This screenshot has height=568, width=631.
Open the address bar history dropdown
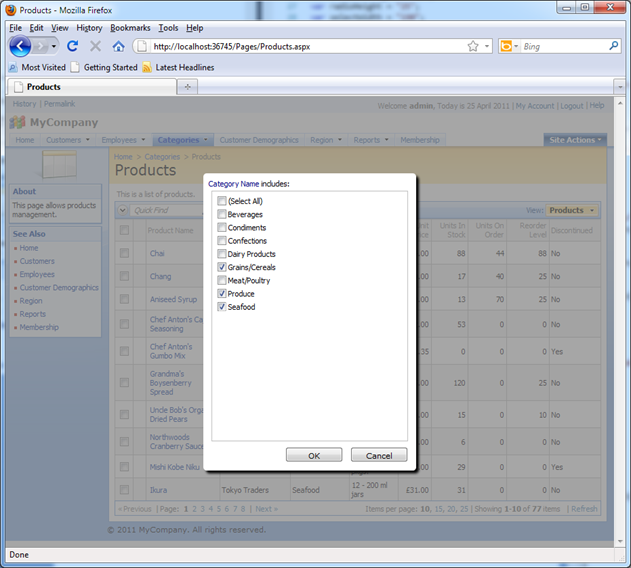click(x=487, y=46)
